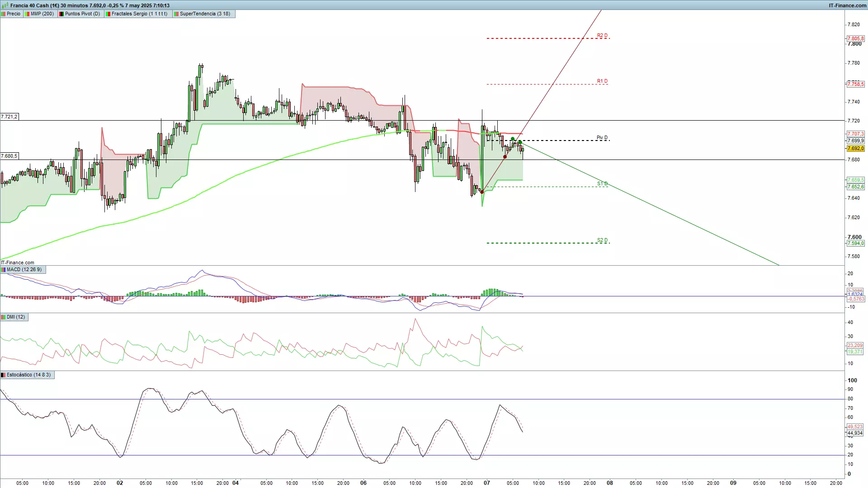The width and height of the screenshot is (868, 488).
Task: Click the 08 date marker on time axis
Action: [x=610, y=483]
